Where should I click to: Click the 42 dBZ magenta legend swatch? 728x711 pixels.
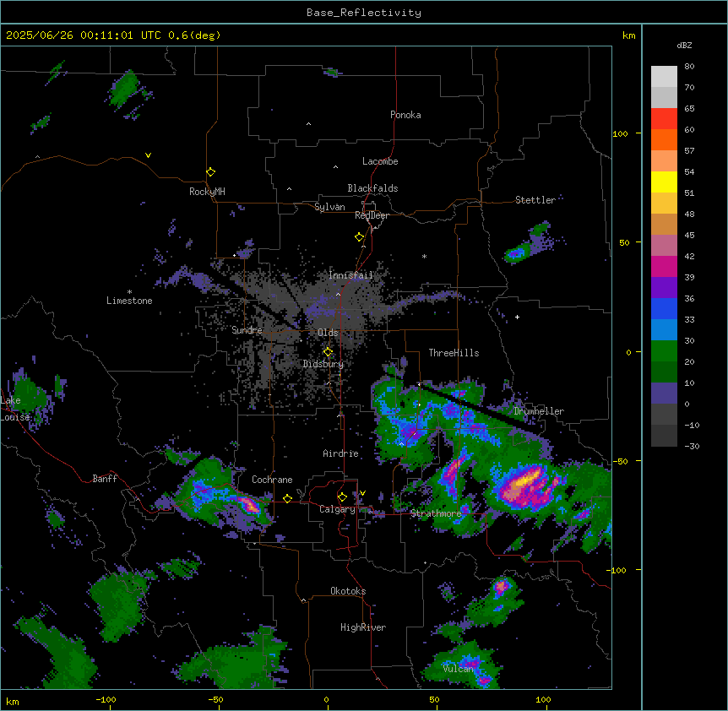click(x=664, y=266)
